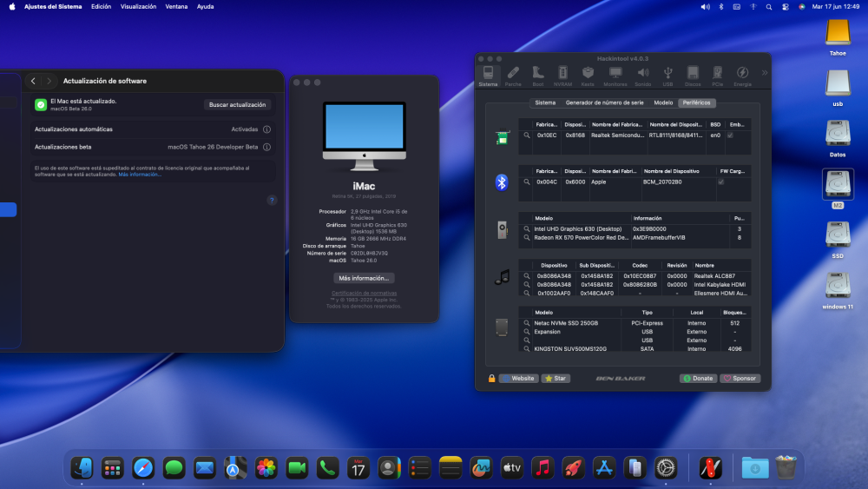Toggle the Emb... checkbox in the Realtek row
Screen dimensions: 868x489
pos(730,135)
